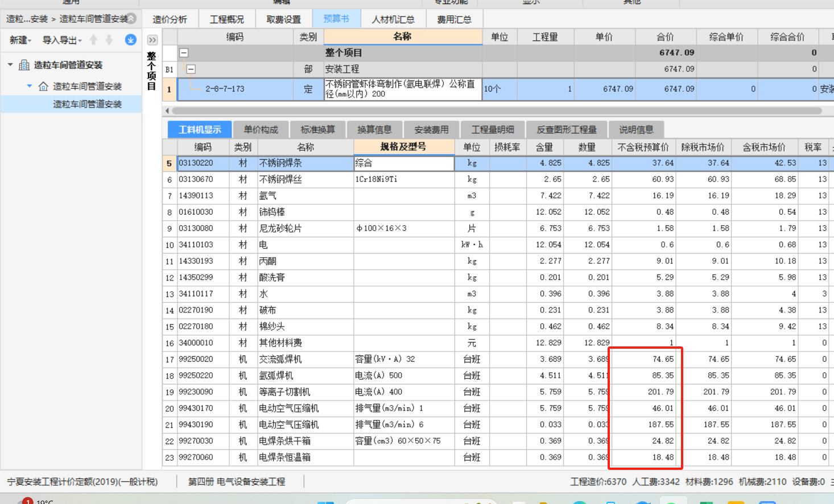Click quota name cell 不锈钢管虾体弯制作
The image size is (834, 504).
(x=403, y=89)
